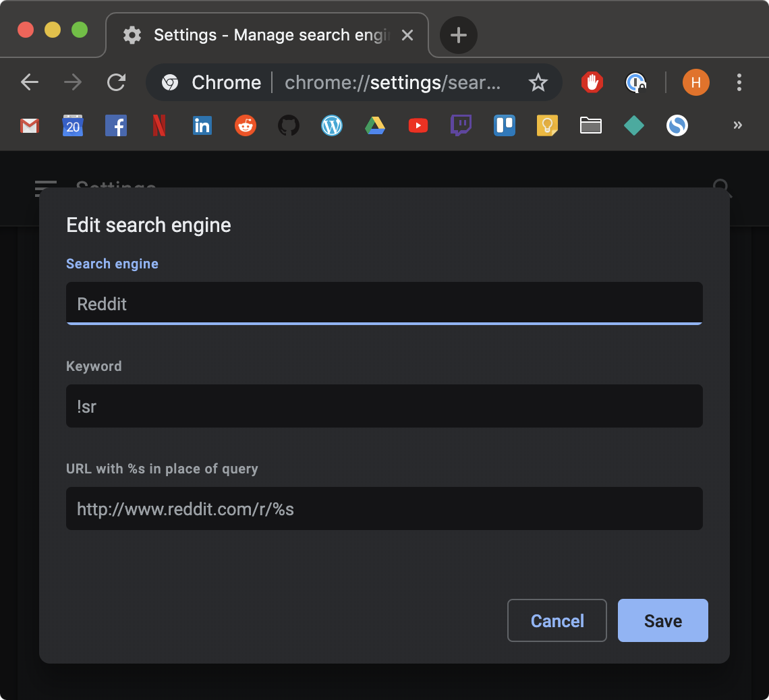Open the Simplenote bookmark
This screenshot has height=700, width=769.
677,126
